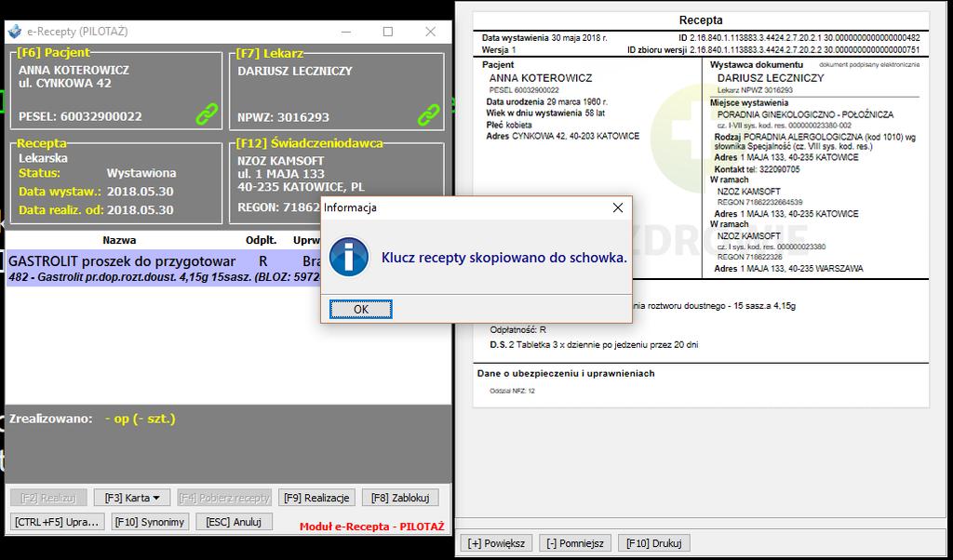Image resolution: width=953 pixels, height=560 pixels.
Task: Click Moduł e-Recepta - PILOTAŻ red label
Action: coord(372,526)
